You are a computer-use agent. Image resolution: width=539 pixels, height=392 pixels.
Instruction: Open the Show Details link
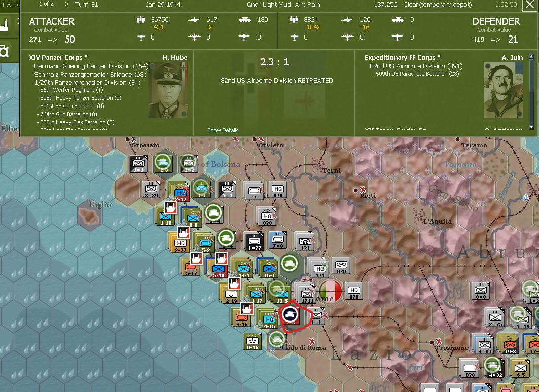223,130
